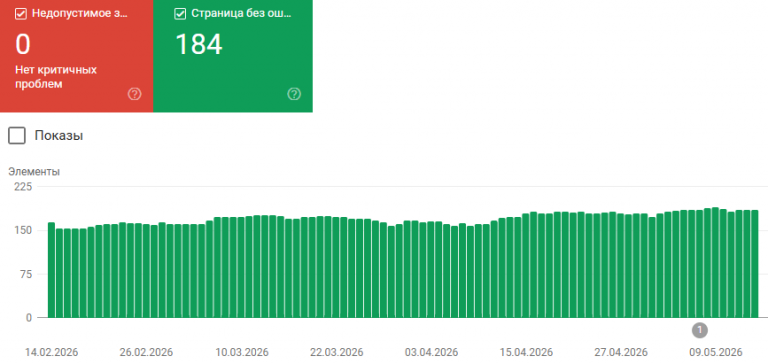Enable the Показы checkbox
Screen dimensions: 768x364
pyautogui.click(x=17, y=136)
